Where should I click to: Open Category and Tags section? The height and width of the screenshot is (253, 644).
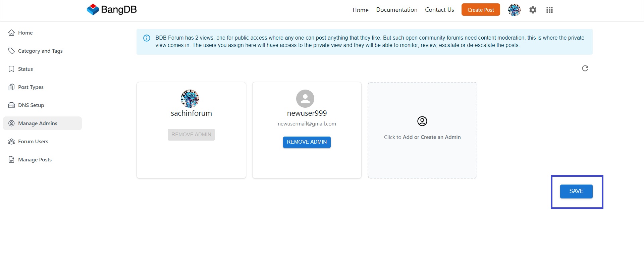[42, 51]
